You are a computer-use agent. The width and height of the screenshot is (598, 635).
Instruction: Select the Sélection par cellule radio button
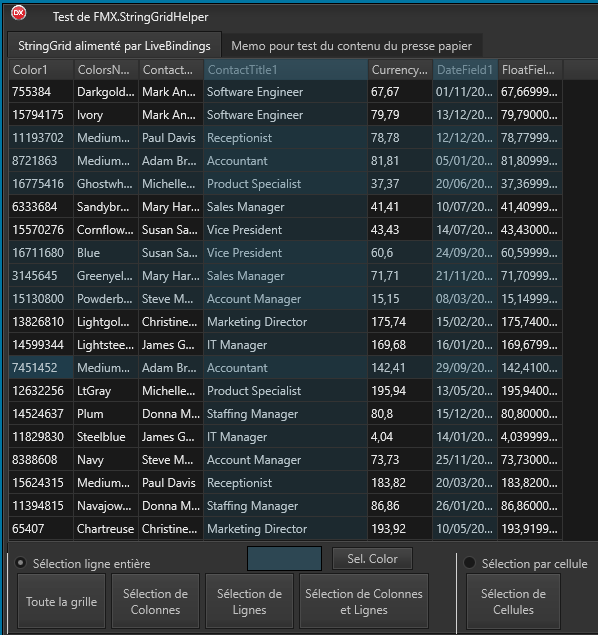point(469,563)
